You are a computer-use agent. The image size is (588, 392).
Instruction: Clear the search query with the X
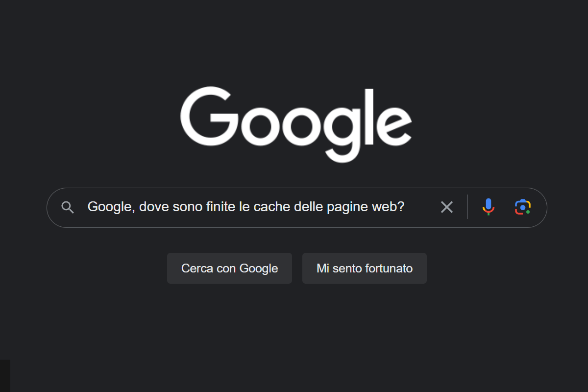[447, 207]
